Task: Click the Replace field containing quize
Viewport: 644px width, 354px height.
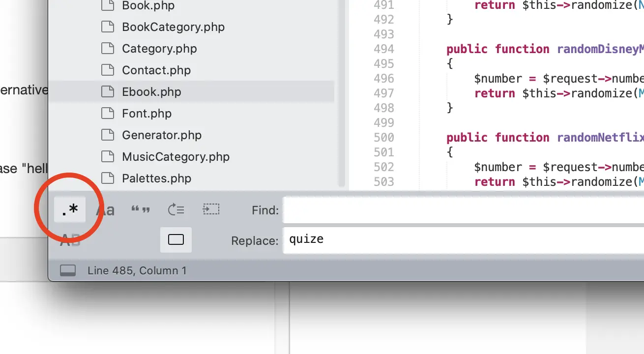Action: pyautogui.click(x=463, y=240)
